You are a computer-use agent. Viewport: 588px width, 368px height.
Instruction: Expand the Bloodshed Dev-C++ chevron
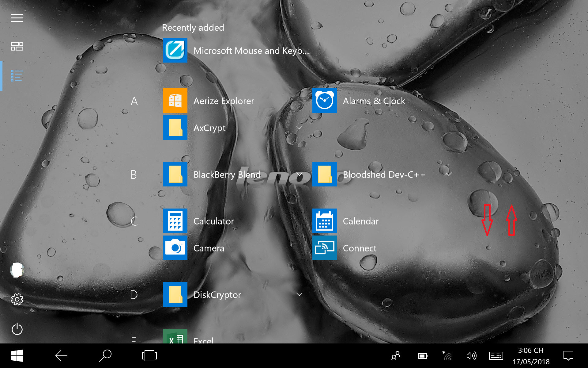point(449,174)
